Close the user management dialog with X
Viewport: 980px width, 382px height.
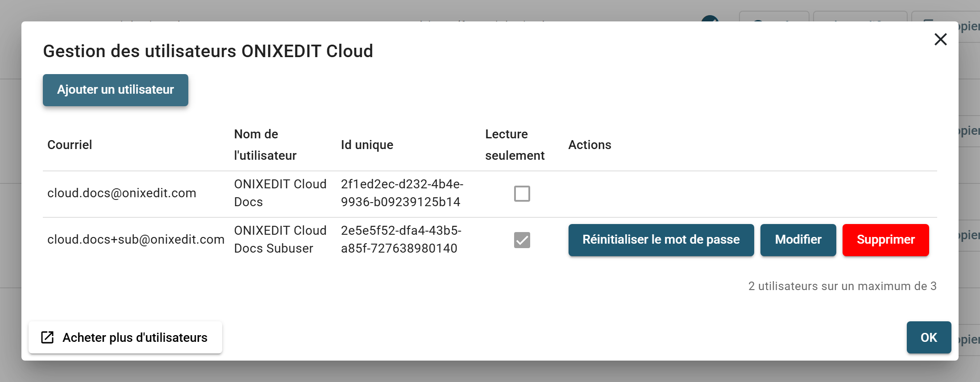(x=940, y=40)
